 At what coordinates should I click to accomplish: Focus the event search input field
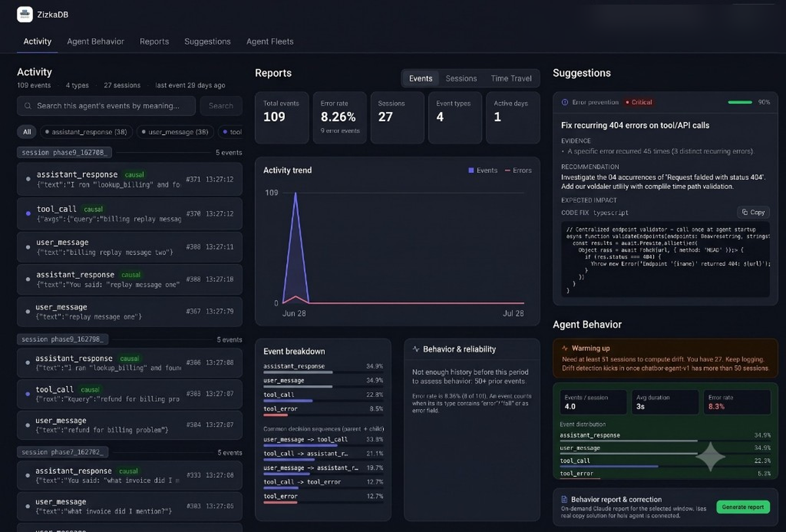[x=106, y=105]
